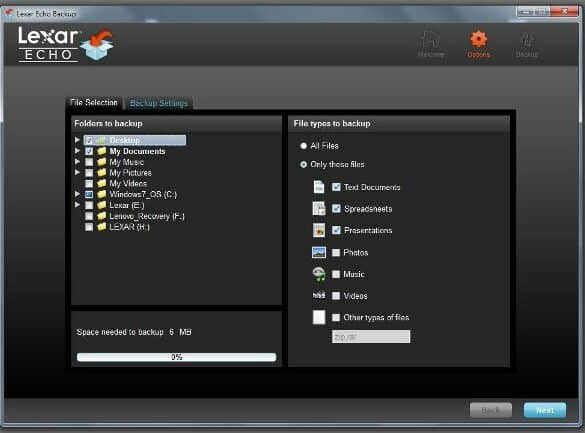Click the LEXAR (H:) folder icon

(x=101, y=227)
